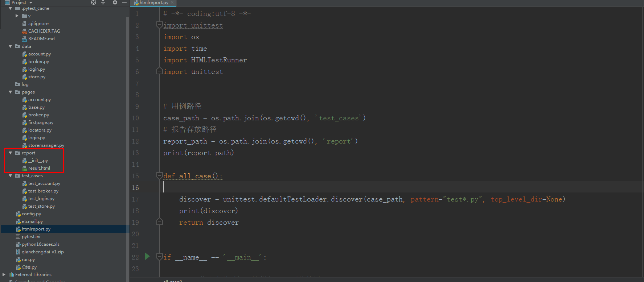Click the Collapse All icon in Project panel

[x=103, y=3]
